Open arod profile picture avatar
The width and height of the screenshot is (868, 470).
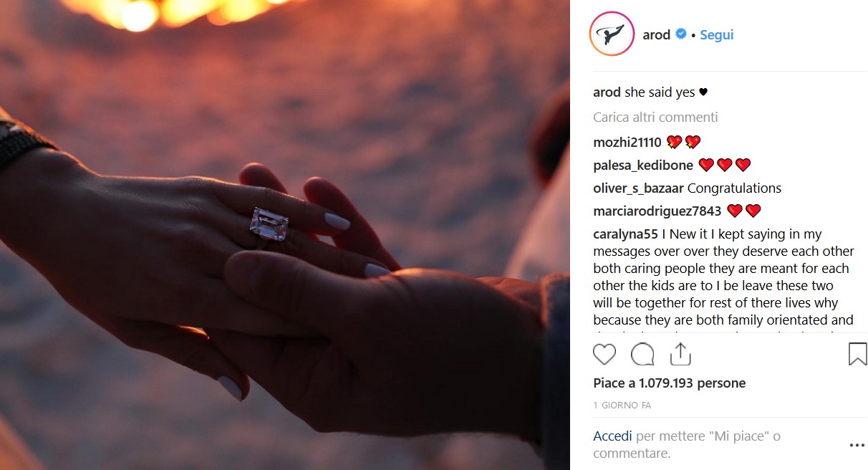point(612,34)
